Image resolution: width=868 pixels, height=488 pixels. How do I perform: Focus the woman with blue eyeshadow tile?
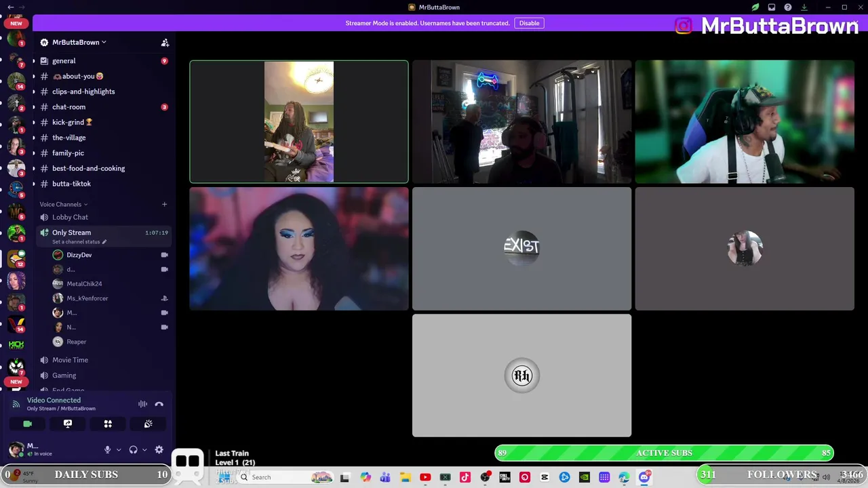(299, 249)
